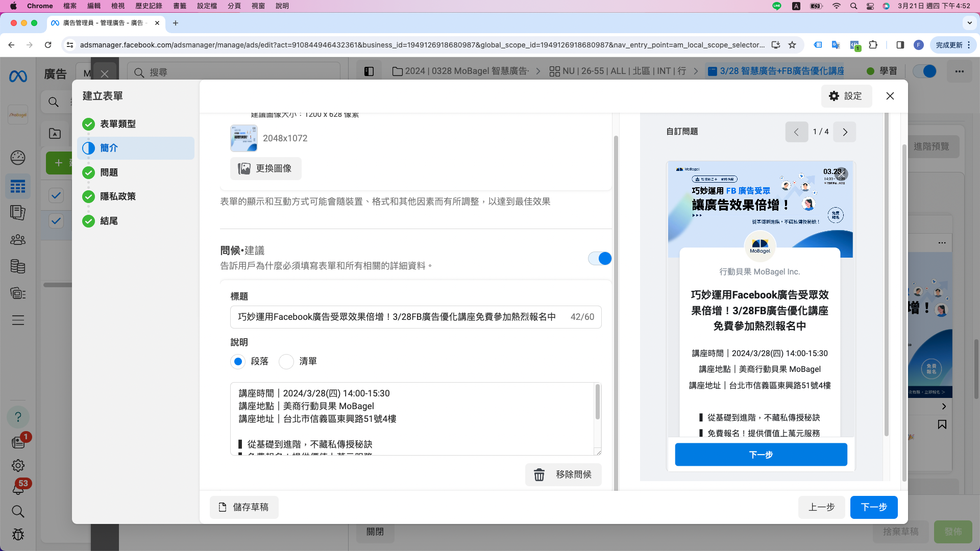Open all tools hamburger menu icon

[18, 320]
